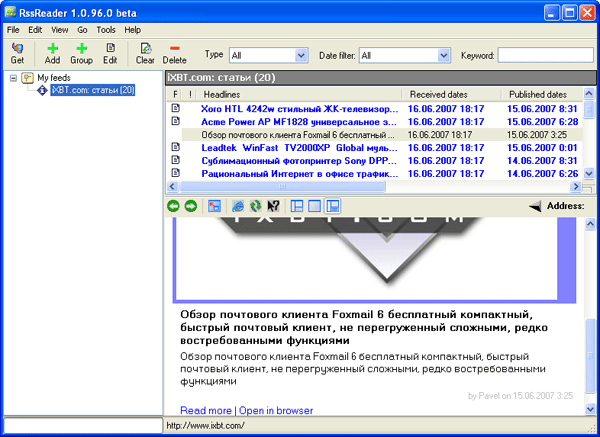Click published date 15.06.2007 8:31
The height and width of the screenshot is (437, 600).
click(542, 109)
